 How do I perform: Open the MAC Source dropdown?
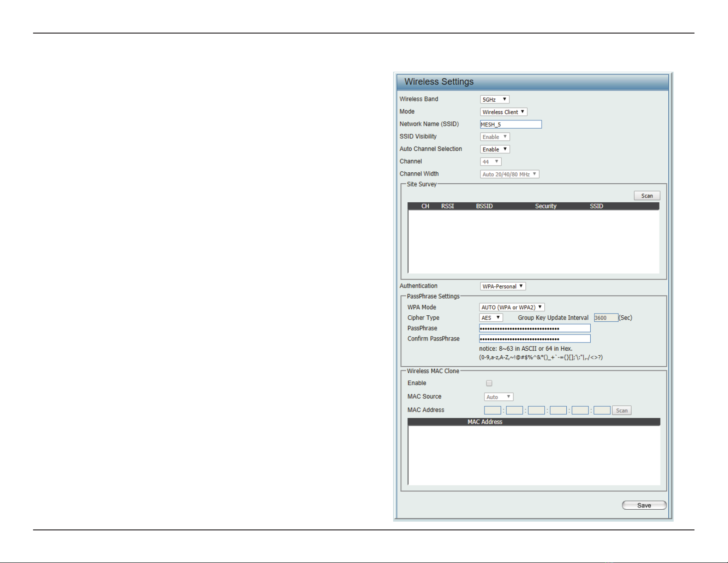499,397
